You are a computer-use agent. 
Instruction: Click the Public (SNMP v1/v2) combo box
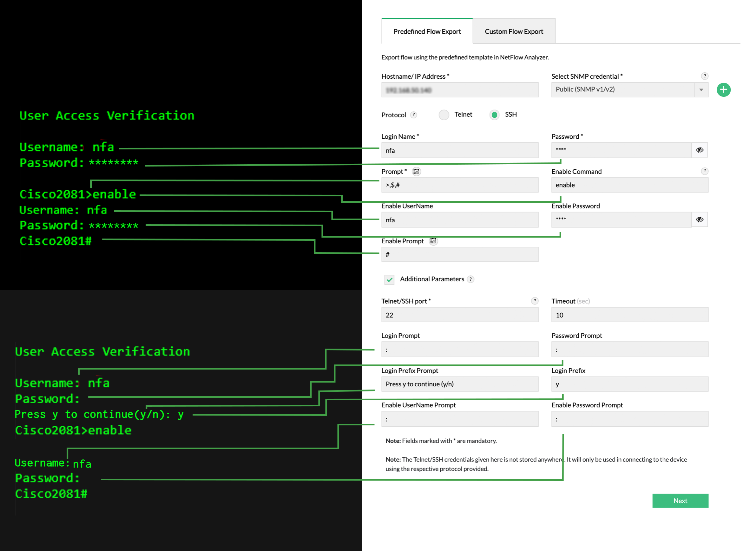pos(622,90)
